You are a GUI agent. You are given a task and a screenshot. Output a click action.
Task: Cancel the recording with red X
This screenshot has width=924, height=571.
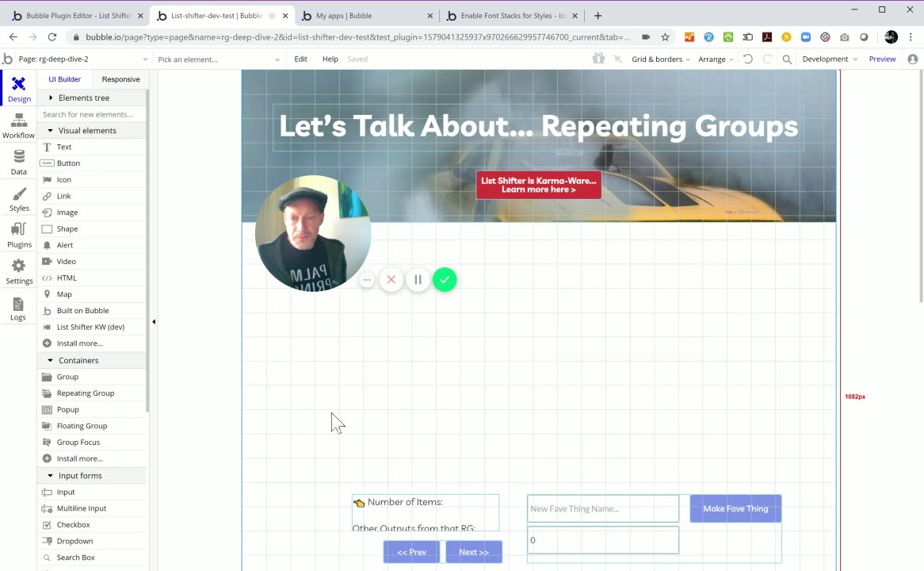tap(391, 280)
